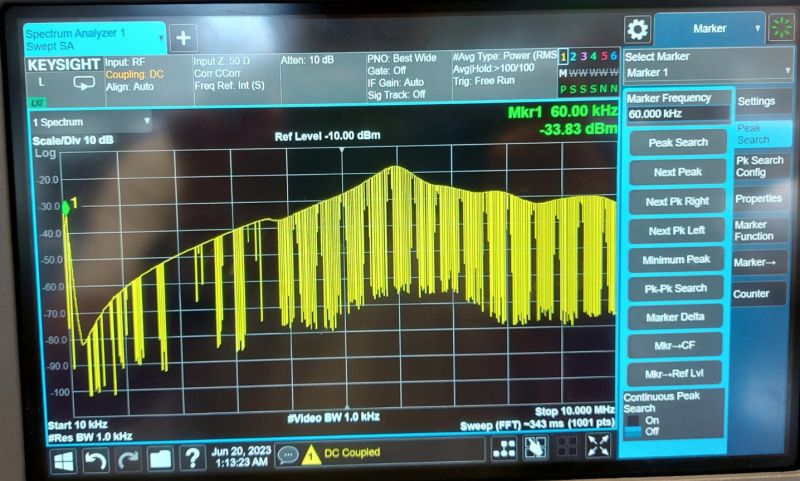Click the #Res BW 1.0 kHz annotation

90,437
